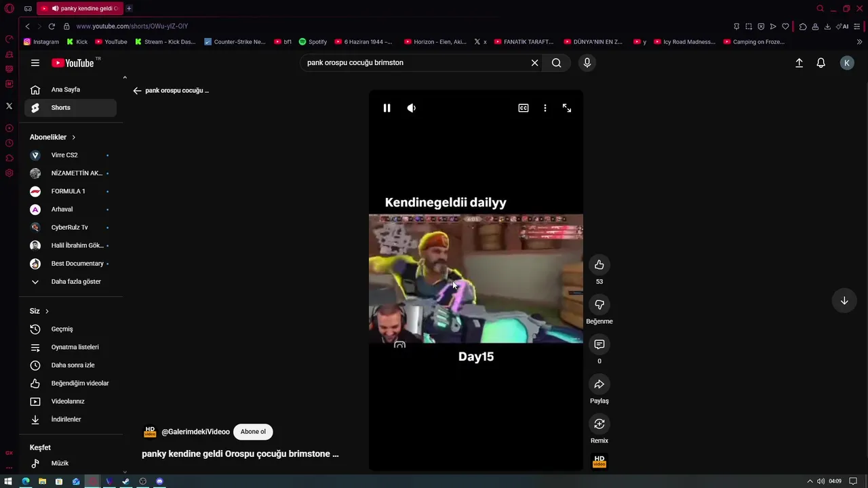The width and height of the screenshot is (868, 488).
Task: Click the address bar URL
Action: point(132,26)
